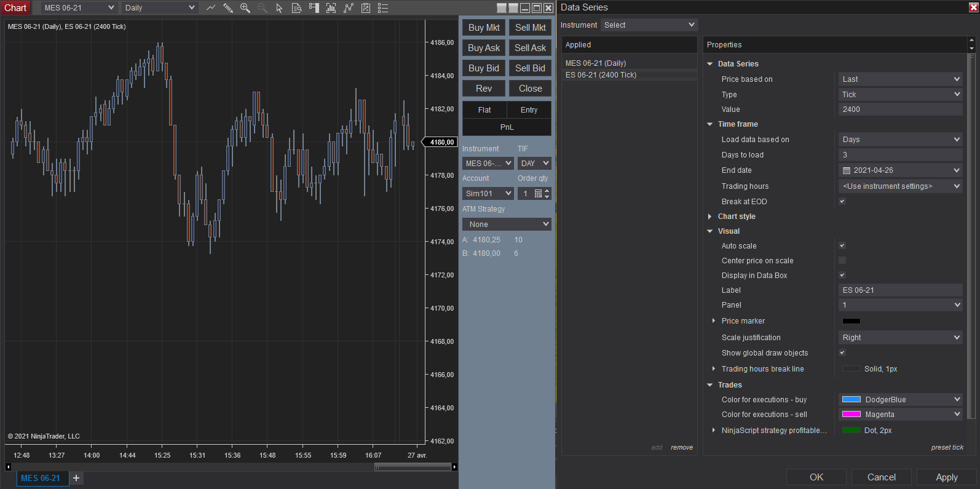Image resolution: width=980 pixels, height=489 pixels.
Task: Open the bar type line-chart icon
Action: coord(211,8)
